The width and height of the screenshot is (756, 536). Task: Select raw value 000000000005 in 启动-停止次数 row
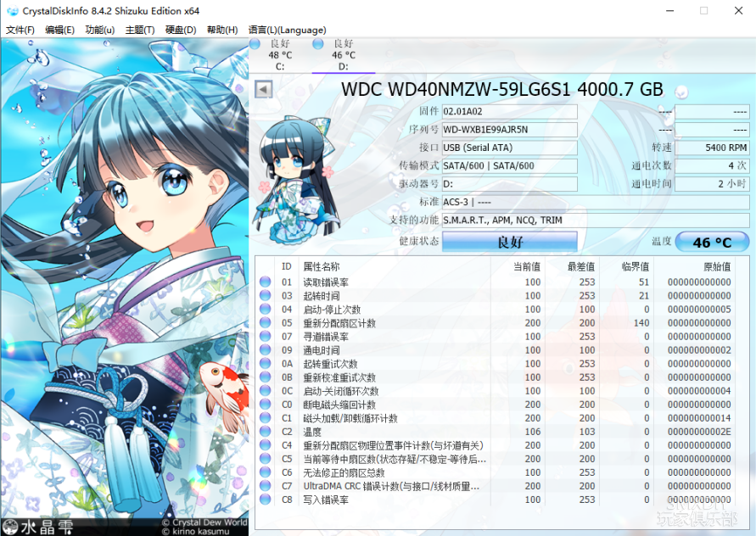[699, 309]
